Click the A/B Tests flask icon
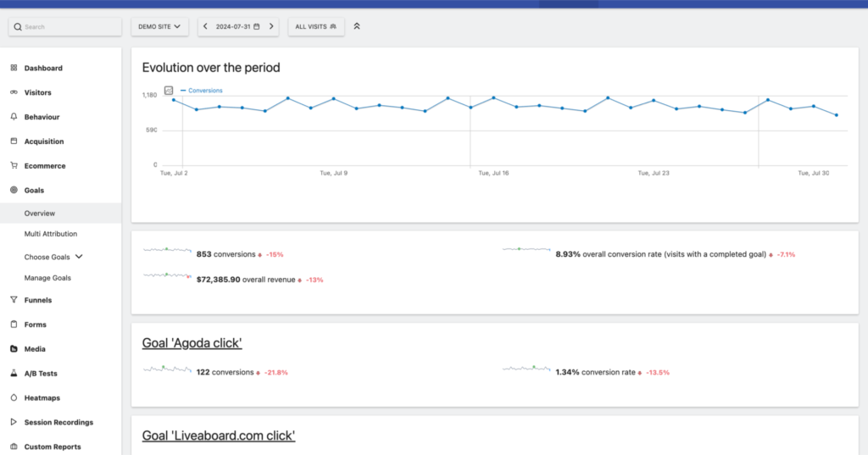The height and width of the screenshot is (455, 868). (14, 373)
